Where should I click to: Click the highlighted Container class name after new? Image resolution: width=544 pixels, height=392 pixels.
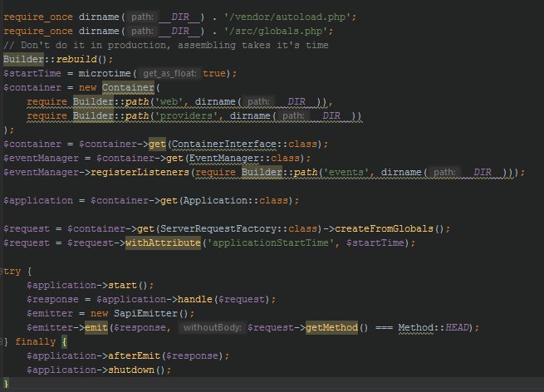click(128, 87)
